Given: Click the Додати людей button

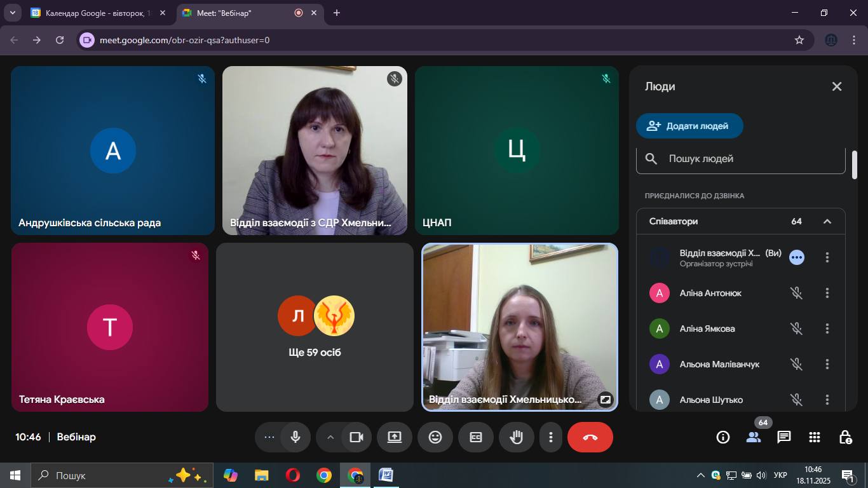Looking at the screenshot, I should click(x=689, y=126).
